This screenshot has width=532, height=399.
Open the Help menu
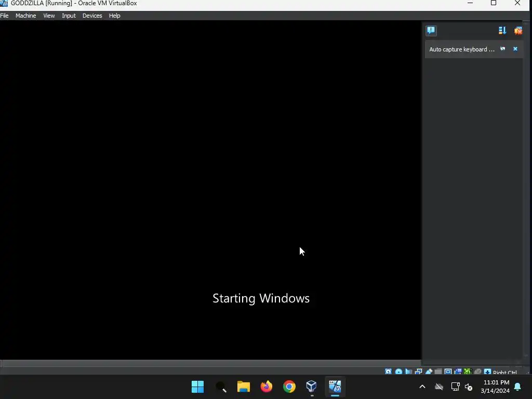tap(114, 16)
